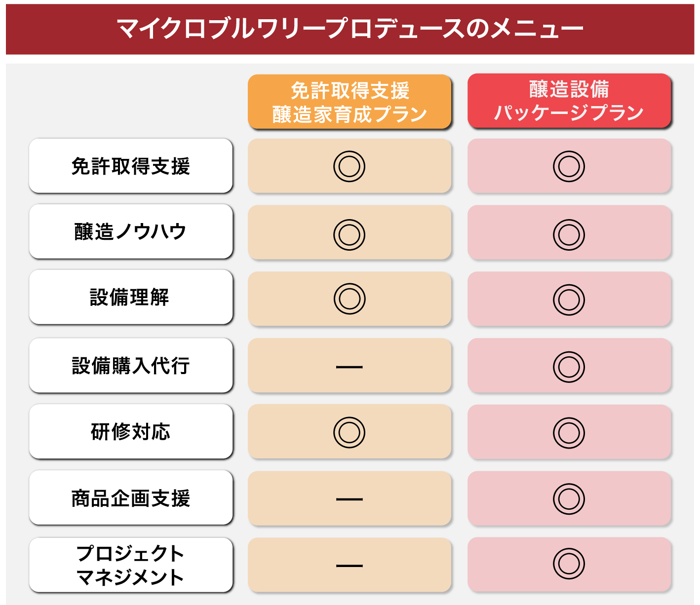Click double-circle for 醸造ノウハウ in pink column
Screen dimensions: 700x605
[569, 234]
